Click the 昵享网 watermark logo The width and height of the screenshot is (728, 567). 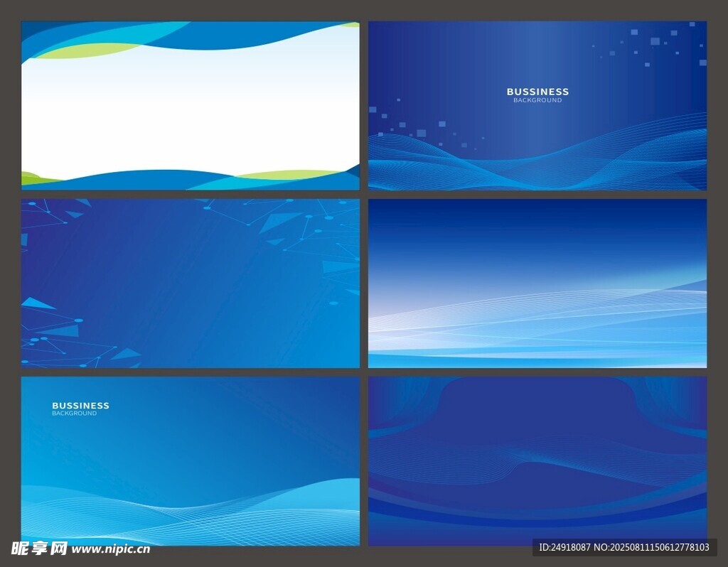[x=39, y=549]
